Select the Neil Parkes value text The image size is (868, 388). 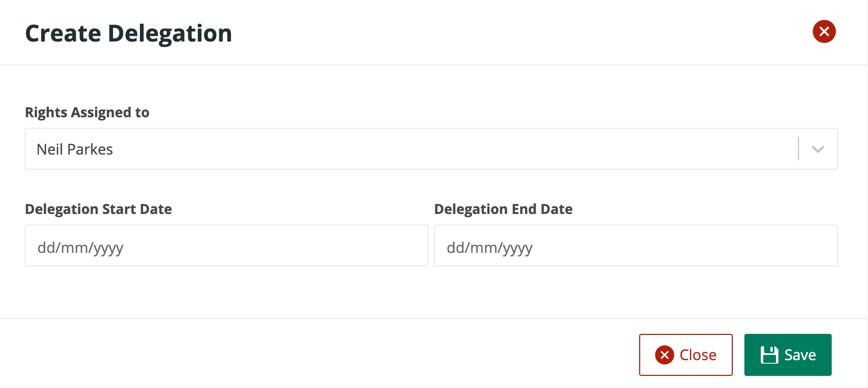pyautogui.click(x=74, y=149)
